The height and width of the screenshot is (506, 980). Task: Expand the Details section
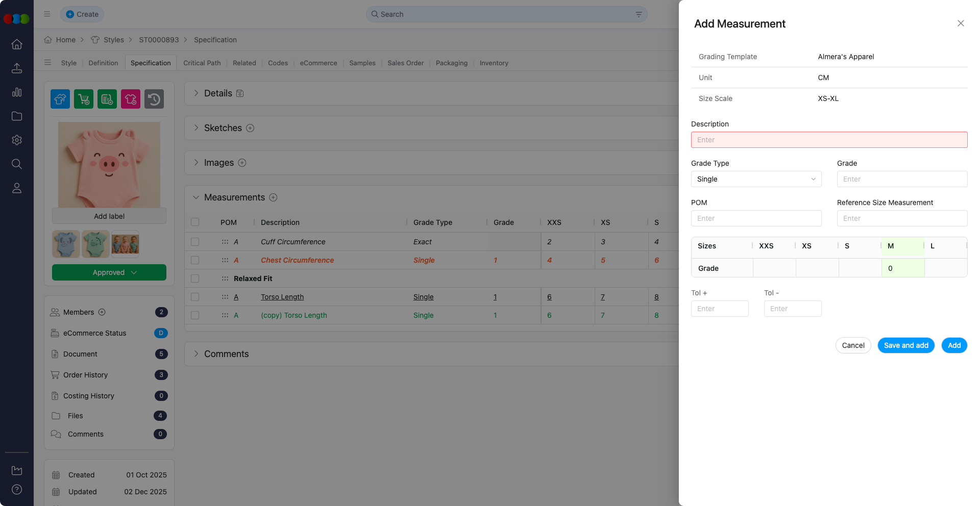196,93
